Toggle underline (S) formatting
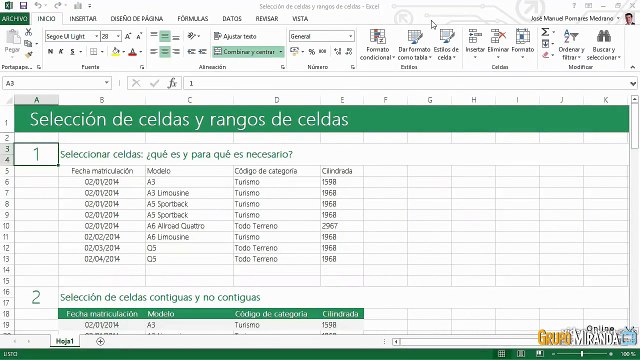This screenshot has width=640, height=360. (72, 51)
